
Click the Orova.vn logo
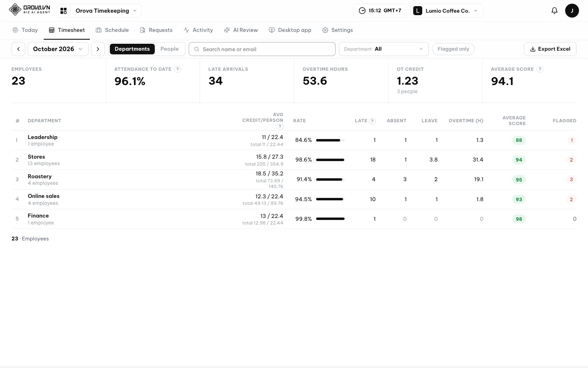click(x=29, y=9)
